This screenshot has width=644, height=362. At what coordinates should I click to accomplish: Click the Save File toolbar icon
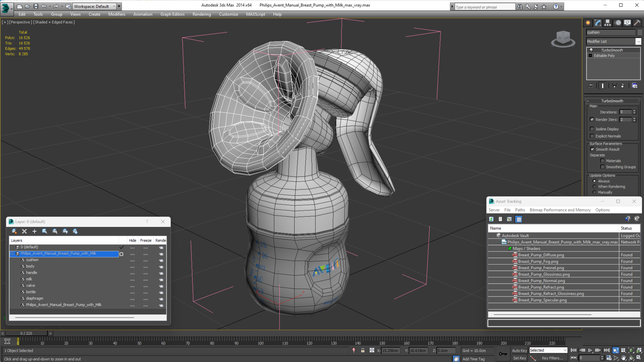click(x=36, y=6)
